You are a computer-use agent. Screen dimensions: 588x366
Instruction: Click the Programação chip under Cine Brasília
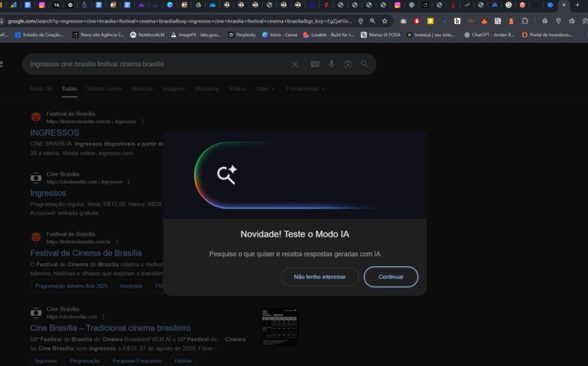click(85, 361)
